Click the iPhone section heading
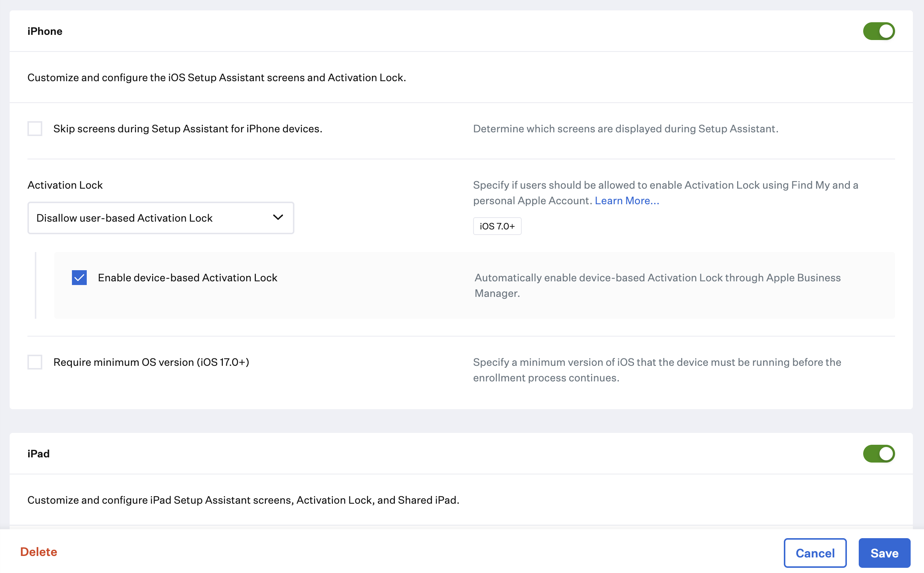 pos(45,31)
